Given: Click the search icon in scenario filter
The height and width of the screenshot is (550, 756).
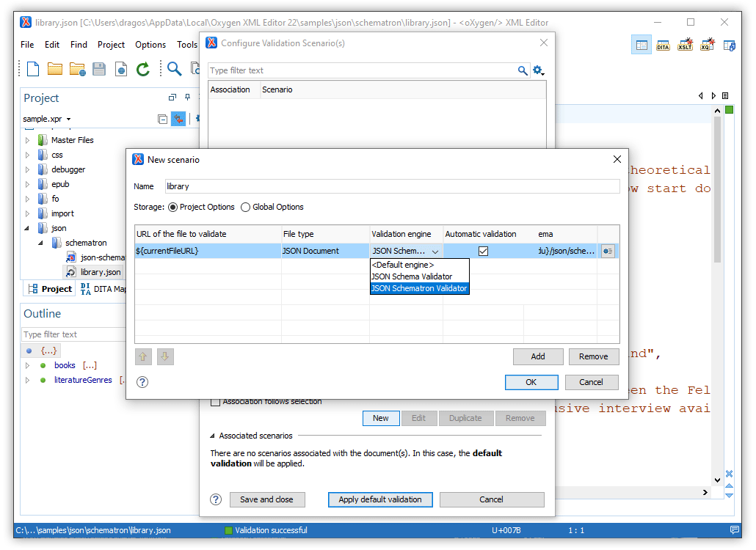Looking at the screenshot, I should 522,71.
